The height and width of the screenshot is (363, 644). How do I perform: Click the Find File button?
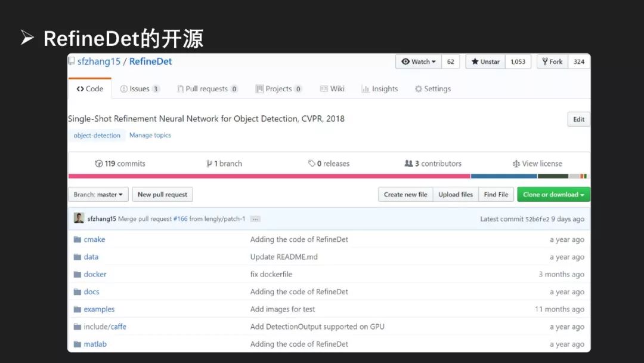coord(496,195)
